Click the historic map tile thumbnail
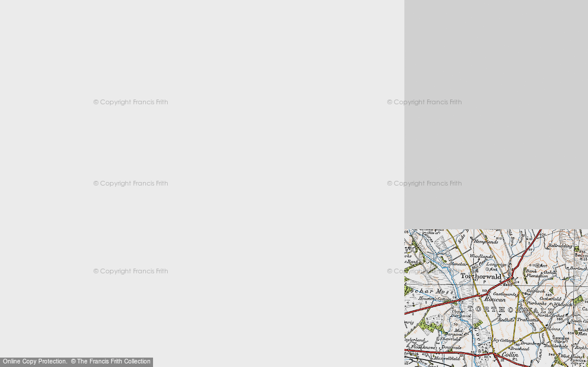The height and width of the screenshot is (367, 588). coord(496,298)
